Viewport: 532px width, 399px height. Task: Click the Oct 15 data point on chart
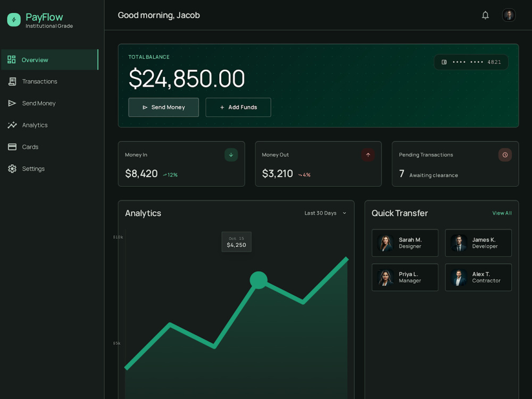click(x=259, y=280)
